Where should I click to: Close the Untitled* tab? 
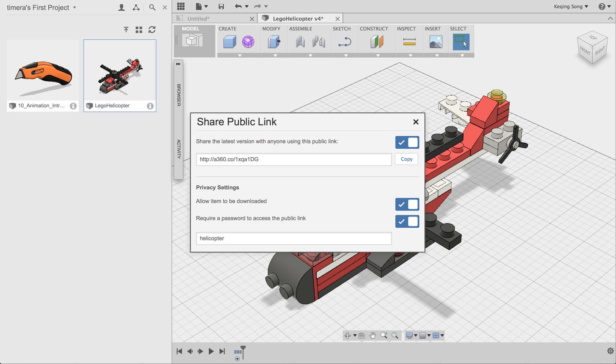click(x=252, y=19)
